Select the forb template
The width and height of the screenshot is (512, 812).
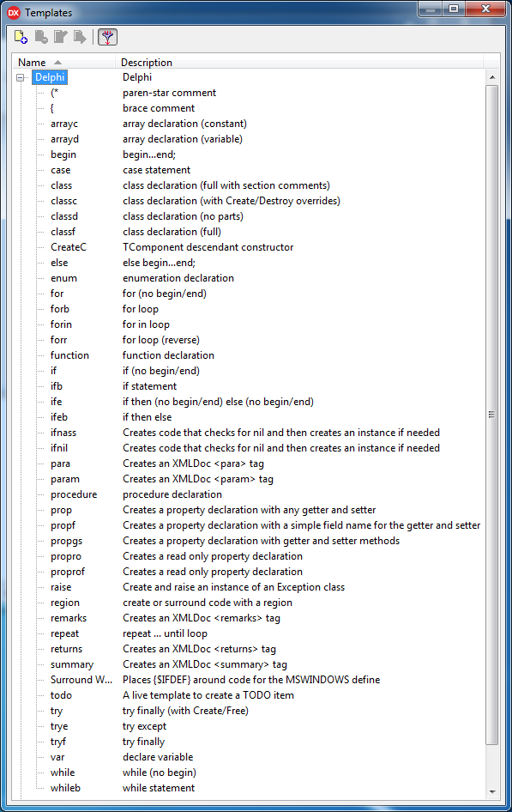tap(59, 309)
